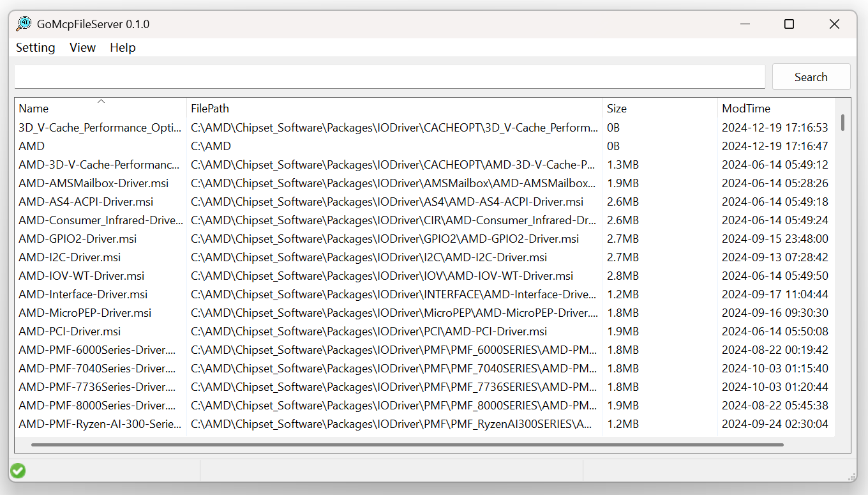Select the AMD-3D-V-Cache-Performanc... name entry

99,165
